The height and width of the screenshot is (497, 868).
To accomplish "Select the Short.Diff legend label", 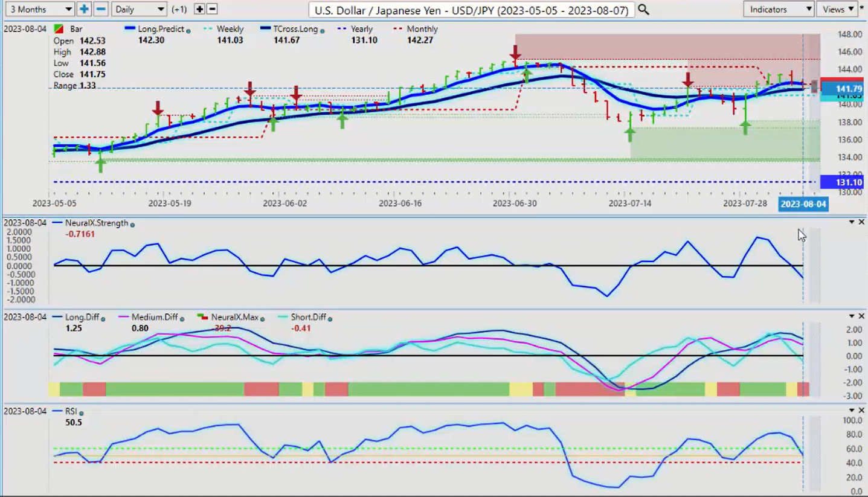I will [x=309, y=317].
